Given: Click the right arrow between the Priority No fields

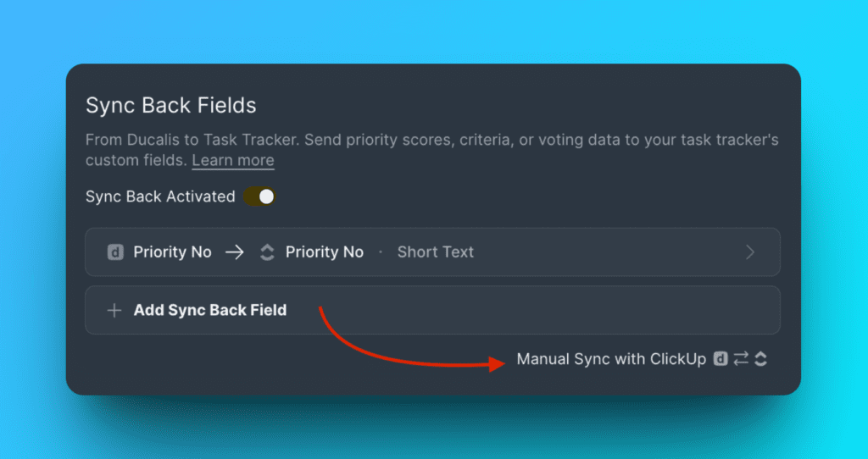Looking at the screenshot, I should click(234, 252).
